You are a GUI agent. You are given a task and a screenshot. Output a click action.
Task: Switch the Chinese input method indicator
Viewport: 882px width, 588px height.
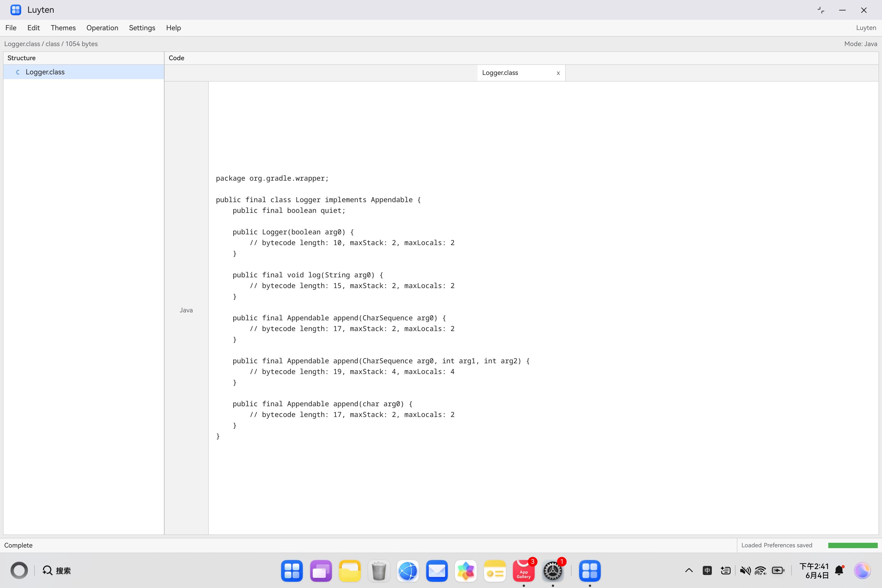click(x=707, y=570)
